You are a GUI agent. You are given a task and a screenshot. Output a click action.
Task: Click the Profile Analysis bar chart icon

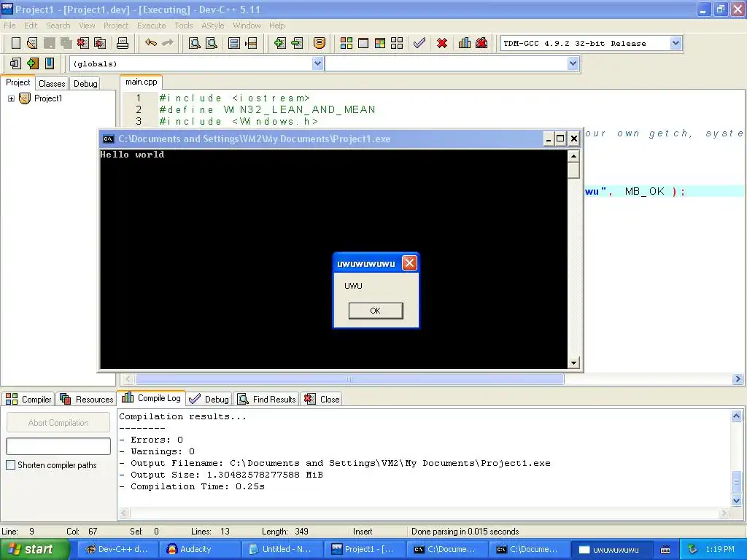tap(465, 43)
